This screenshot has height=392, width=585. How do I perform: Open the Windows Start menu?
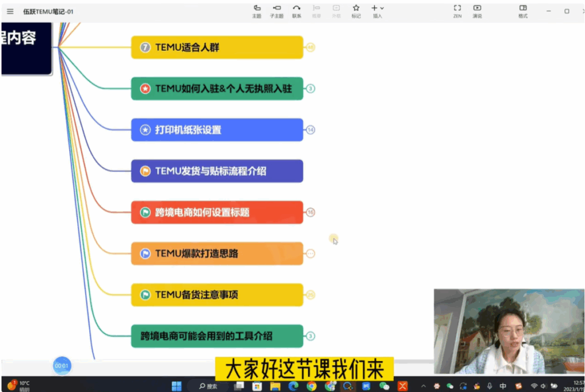177,386
